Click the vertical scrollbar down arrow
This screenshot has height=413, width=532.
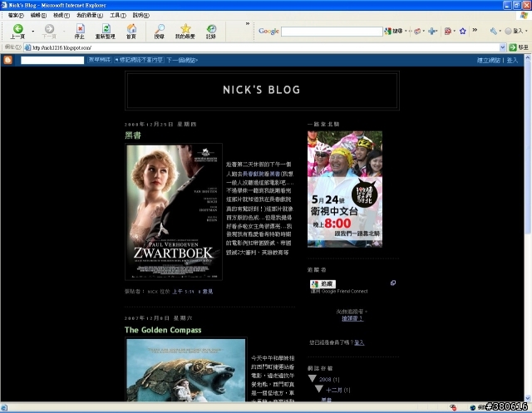[x=528, y=398]
